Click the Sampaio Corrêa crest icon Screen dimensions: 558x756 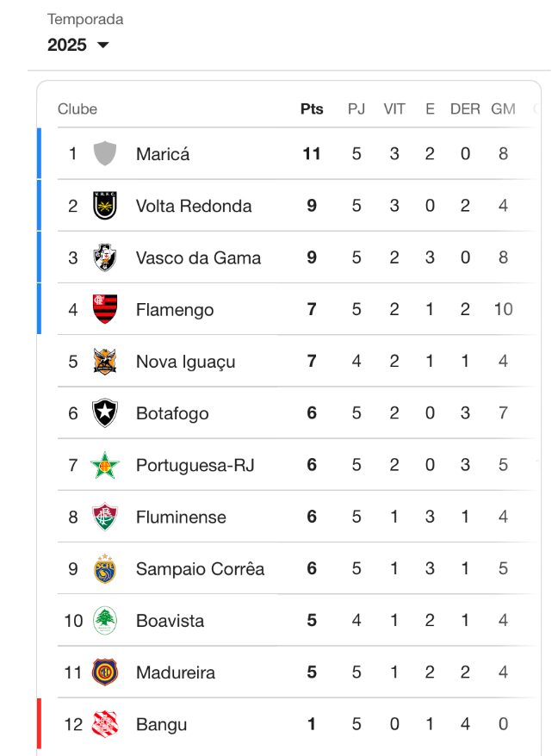click(105, 568)
